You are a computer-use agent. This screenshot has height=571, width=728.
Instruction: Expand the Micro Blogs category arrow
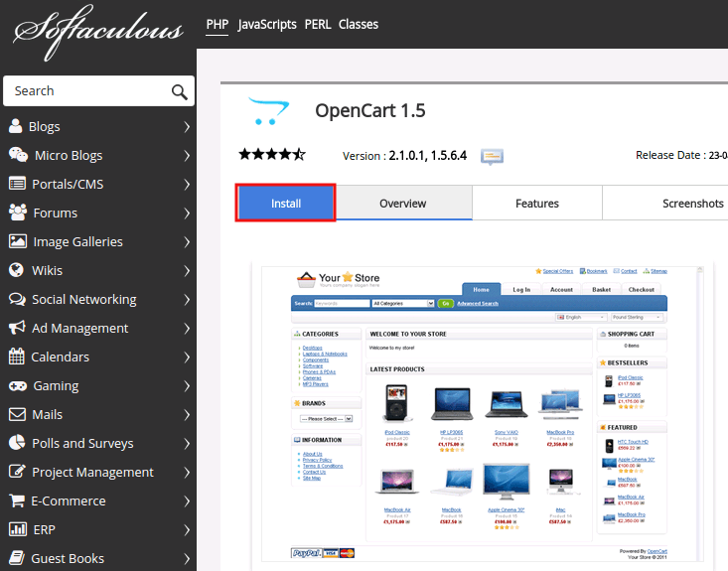tap(187, 156)
